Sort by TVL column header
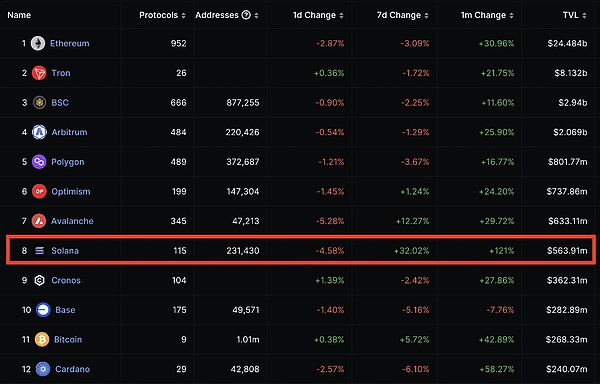The width and height of the screenshot is (600, 384). 575,15
